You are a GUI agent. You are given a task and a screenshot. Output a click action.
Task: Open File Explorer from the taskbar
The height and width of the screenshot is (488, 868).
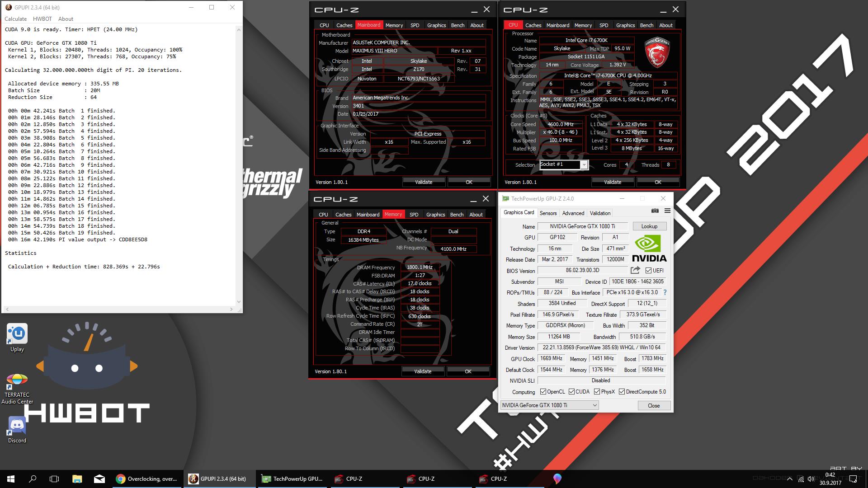(x=77, y=479)
